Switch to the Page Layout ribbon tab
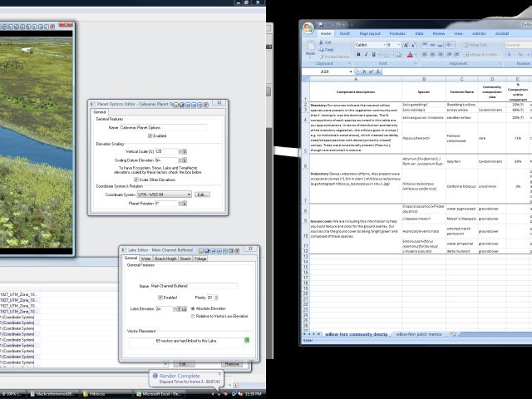532x399 pixels. (x=370, y=33)
